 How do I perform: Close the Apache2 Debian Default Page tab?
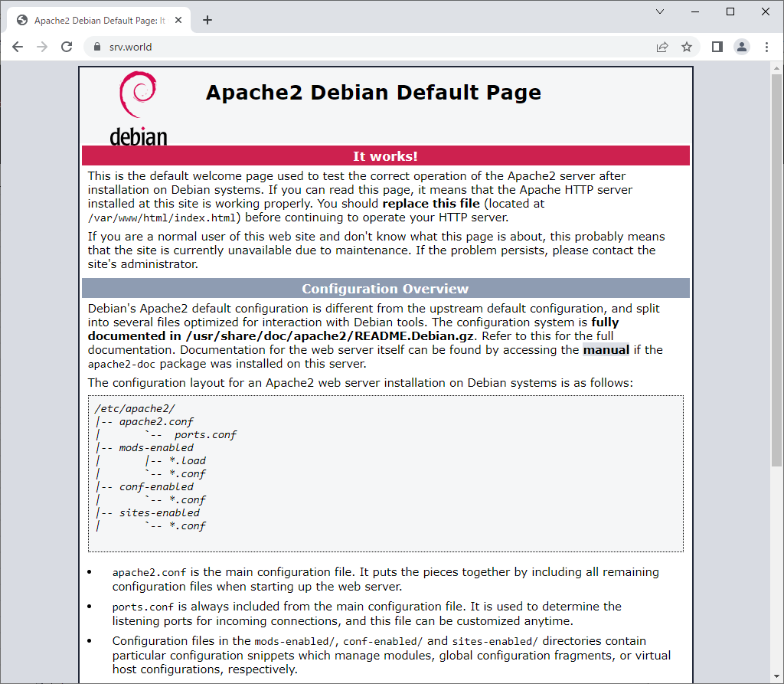(178, 21)
